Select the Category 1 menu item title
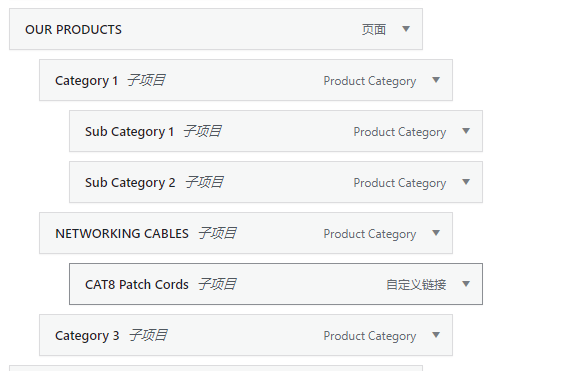This screenshot has height=371, width=580. [87, 81]
